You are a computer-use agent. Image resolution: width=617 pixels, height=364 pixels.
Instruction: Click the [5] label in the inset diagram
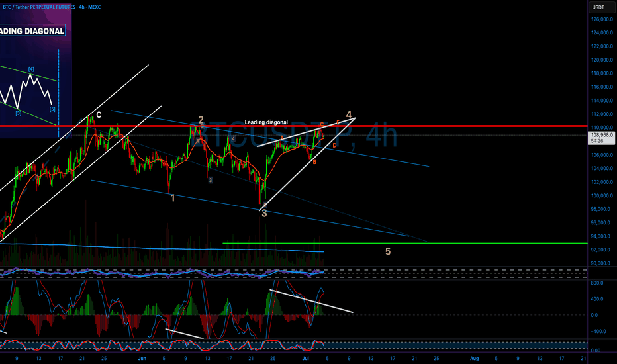[x=52, y=109]
